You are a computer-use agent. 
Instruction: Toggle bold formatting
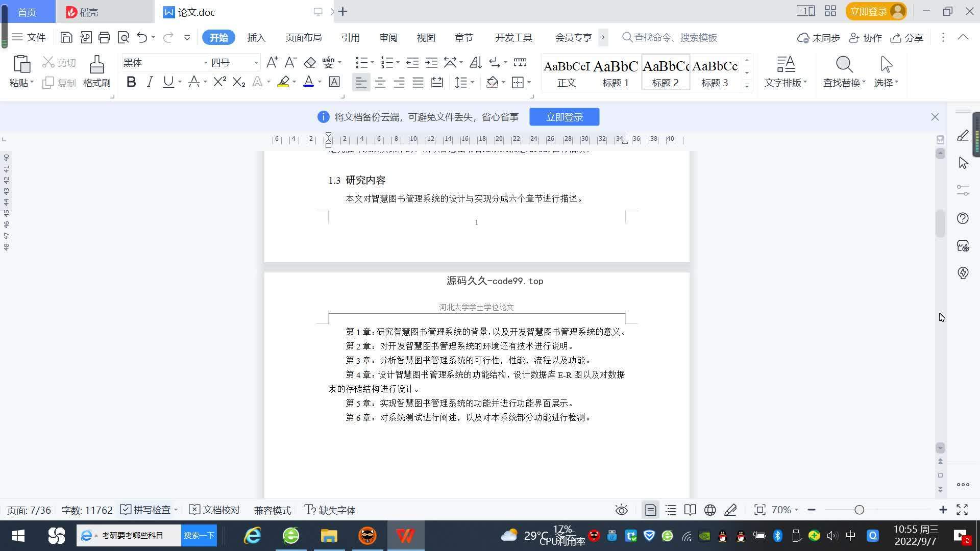point(131,82)
